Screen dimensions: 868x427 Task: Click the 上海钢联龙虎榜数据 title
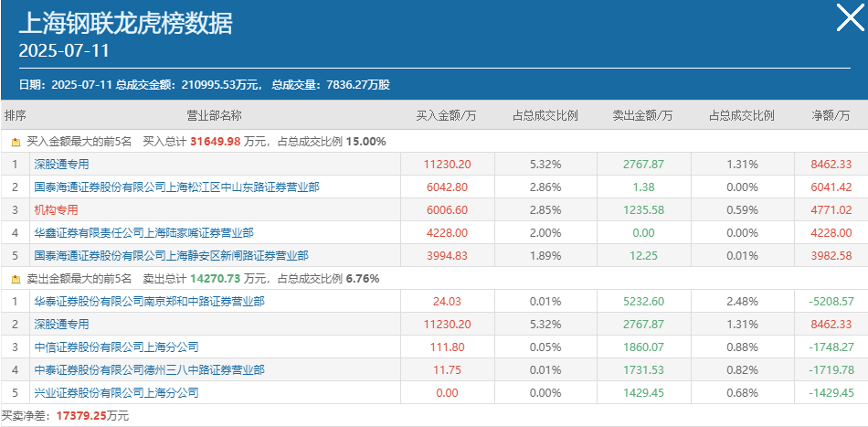[126, 23]
